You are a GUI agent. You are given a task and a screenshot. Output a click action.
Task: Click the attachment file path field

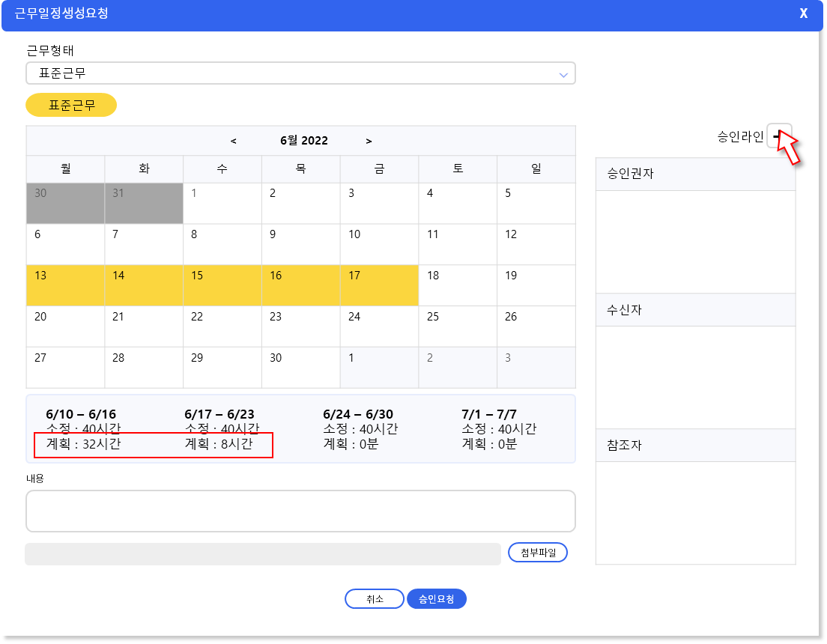[263, 554]
